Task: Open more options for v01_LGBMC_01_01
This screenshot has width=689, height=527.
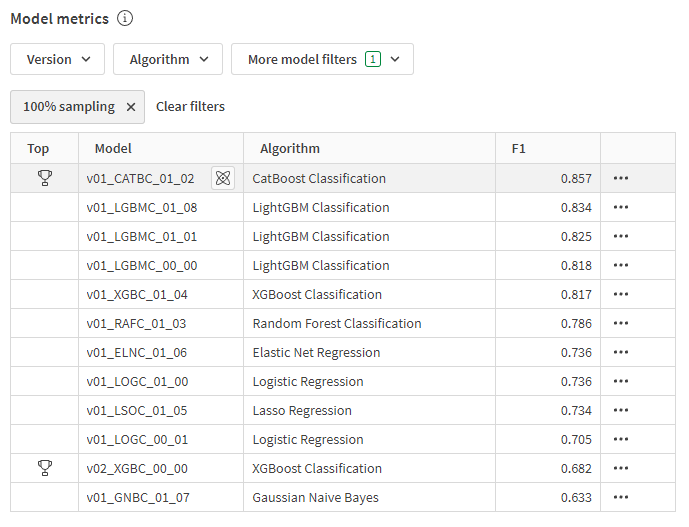Action: (620, 236)
